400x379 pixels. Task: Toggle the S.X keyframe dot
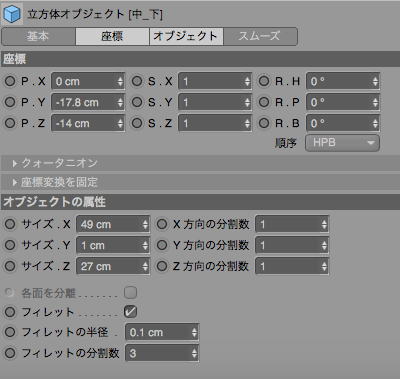tap(137, 81)
